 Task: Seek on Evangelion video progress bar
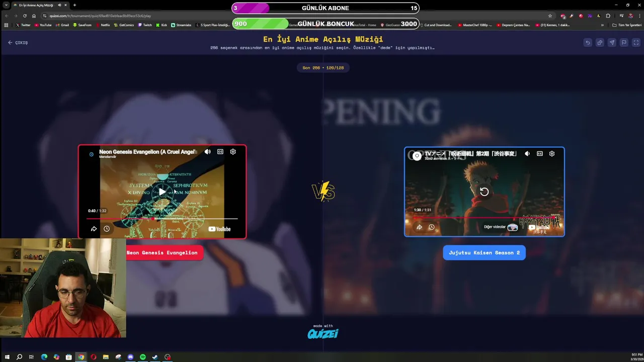pos(162,219)
